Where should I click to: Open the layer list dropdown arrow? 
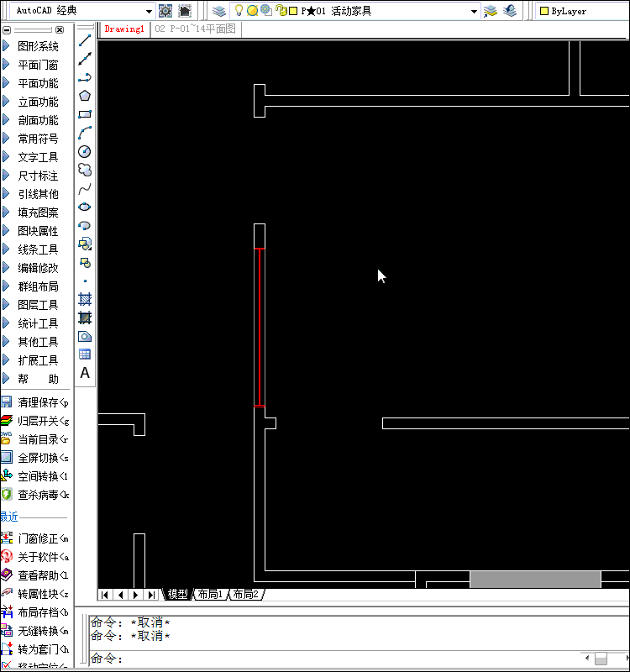point(474,11)
